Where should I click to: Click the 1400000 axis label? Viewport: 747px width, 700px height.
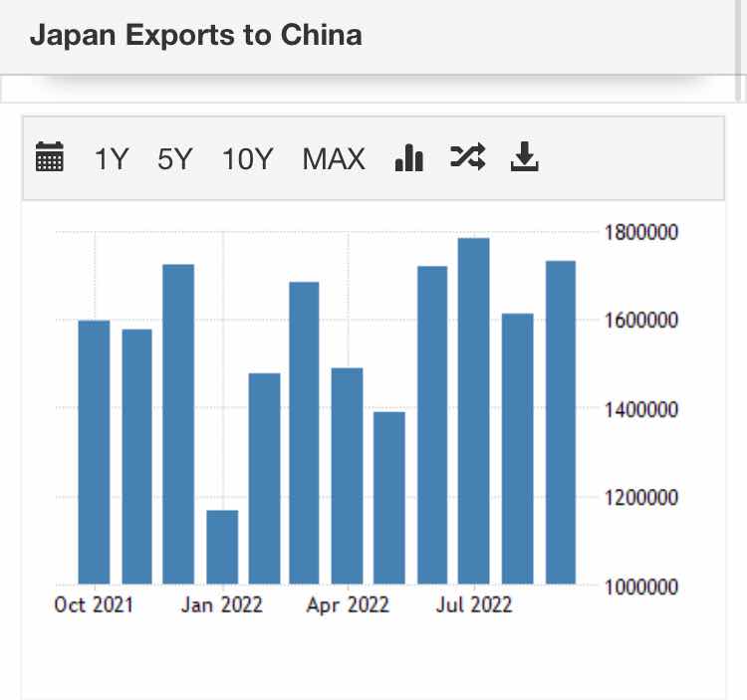pos(641,410)
